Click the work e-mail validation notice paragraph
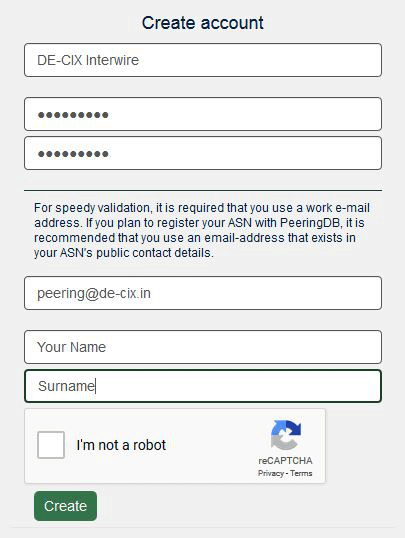405x538 pixels. coord(202,230)
